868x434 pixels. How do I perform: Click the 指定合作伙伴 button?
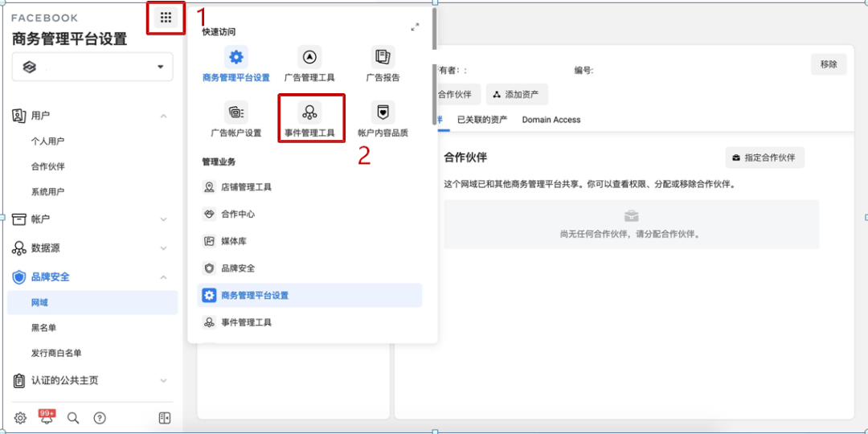pyautogui.click(x=764, y=158)
